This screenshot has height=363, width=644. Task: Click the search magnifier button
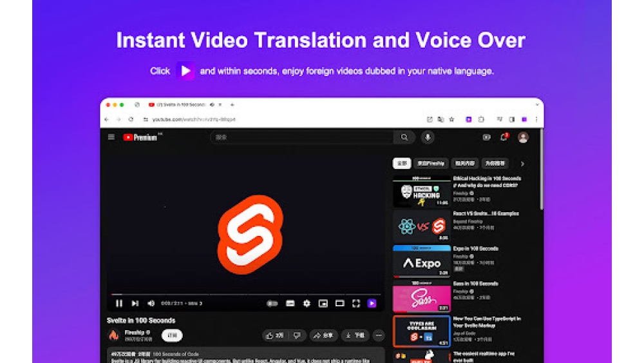click(x=404, y=137)
